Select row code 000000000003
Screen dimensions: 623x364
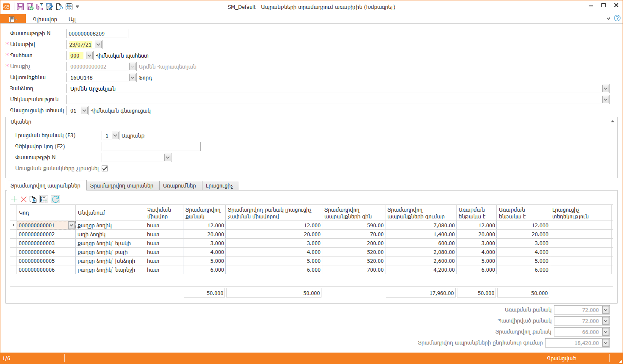point(46,243)
